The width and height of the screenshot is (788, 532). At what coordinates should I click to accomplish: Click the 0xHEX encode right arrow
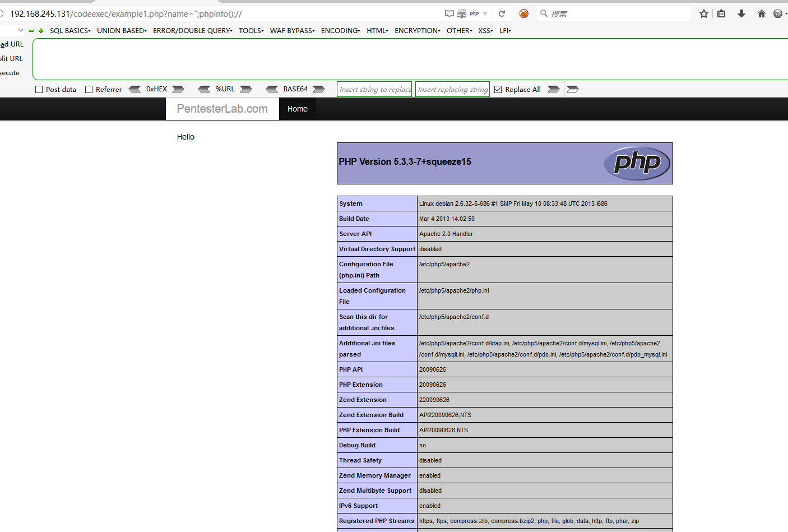tap(178, 89)
